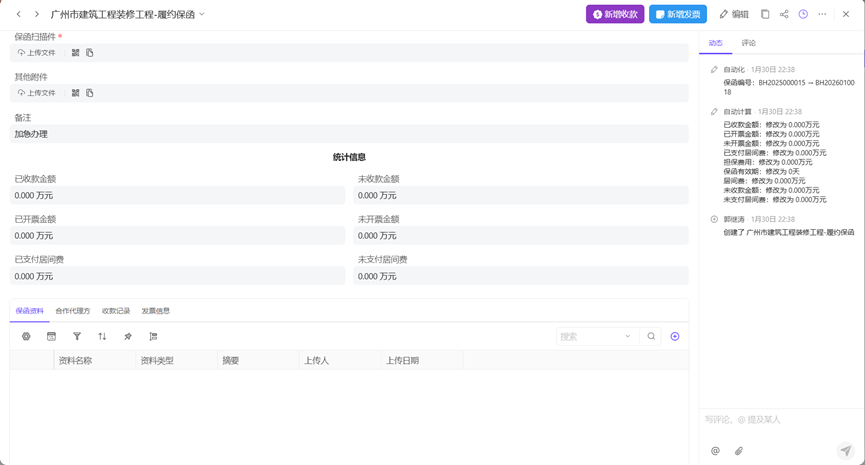Expand the record title dropdown arrow
Image resolution: width=865 pixels, height=465 pixels.
[x=202, y=15]
